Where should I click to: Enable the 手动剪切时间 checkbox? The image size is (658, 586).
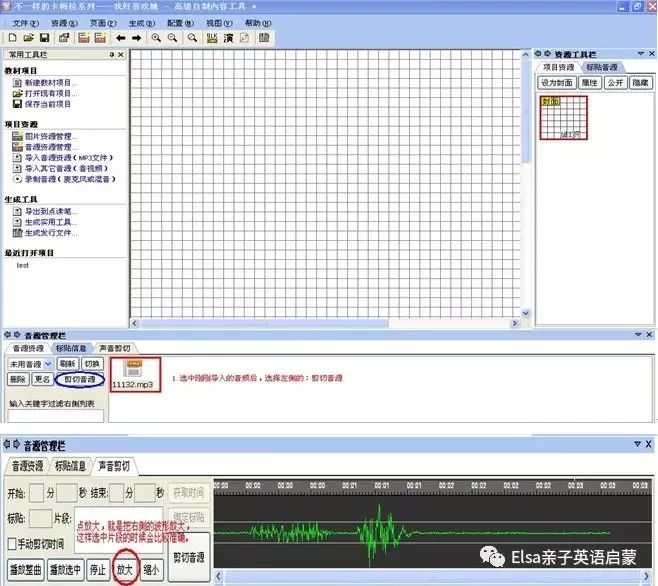click(x=12, y=544)
